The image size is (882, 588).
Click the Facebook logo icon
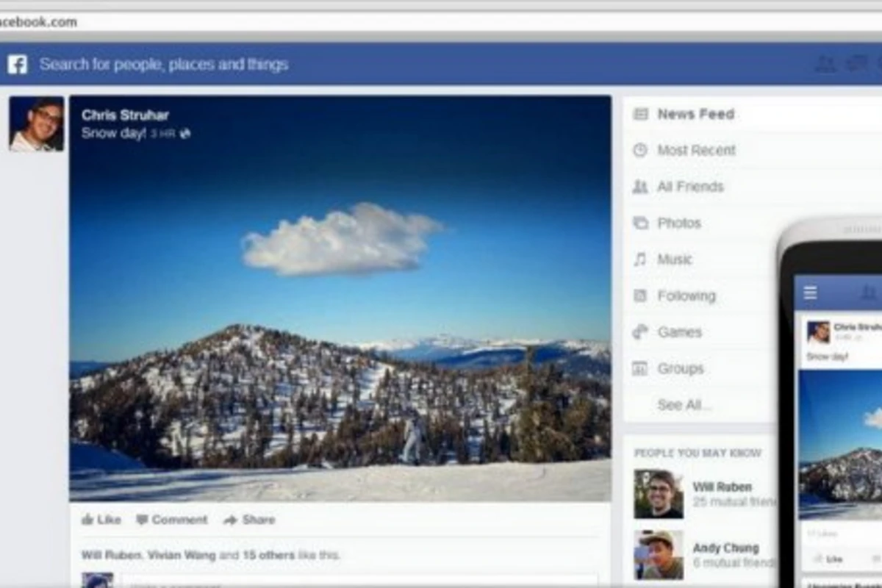[x=18, y=65]
